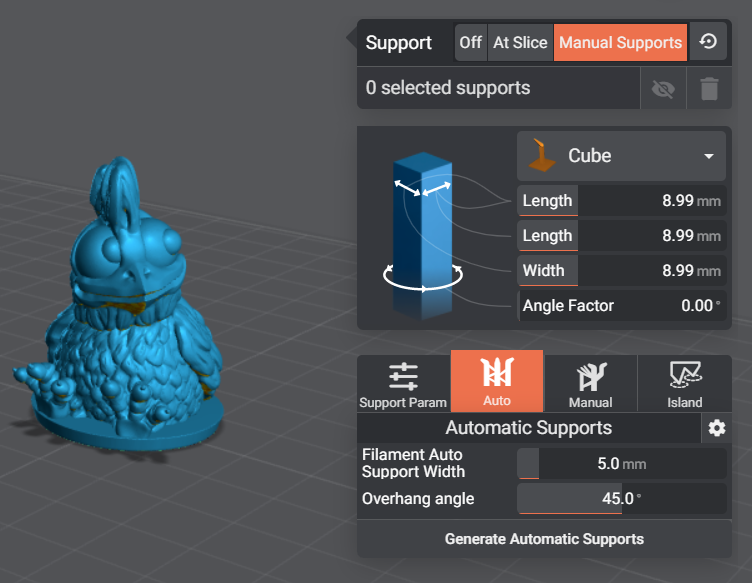Screen dimensions: 752x583
Task: Switch support mode to At Slice
Action: tap(520, 42)
